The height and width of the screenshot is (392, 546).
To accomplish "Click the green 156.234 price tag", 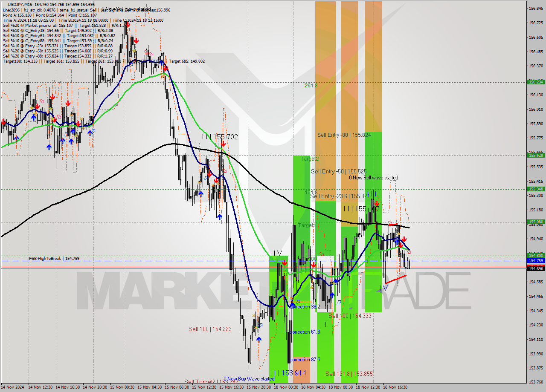I will pos(536,82).
